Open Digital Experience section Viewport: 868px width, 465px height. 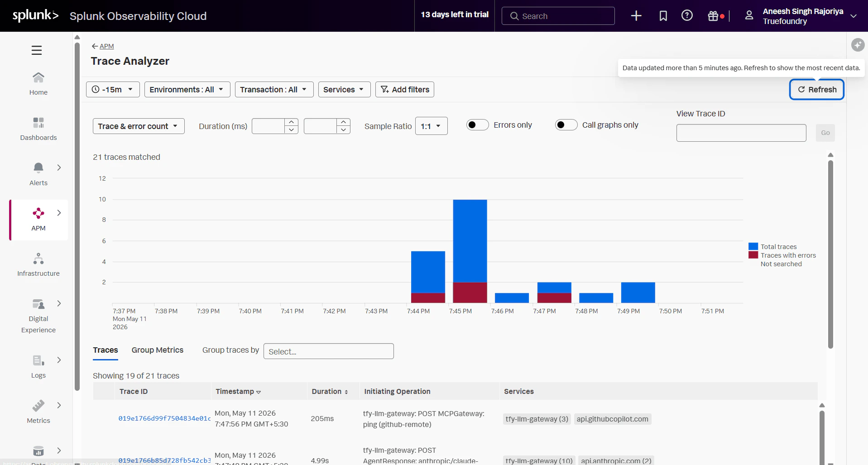point(38,316)
